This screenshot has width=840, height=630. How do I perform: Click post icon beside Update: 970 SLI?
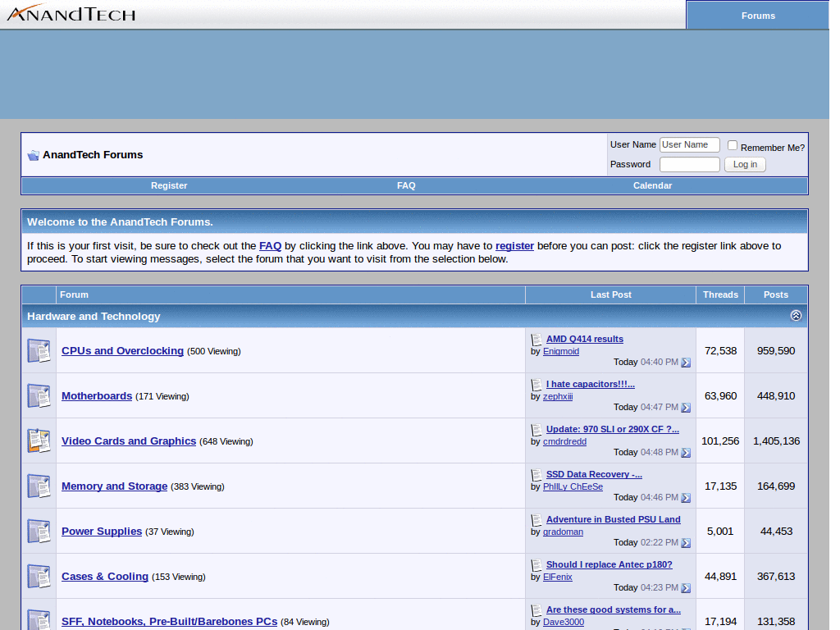pyautogui.click(x=536, y=430)
